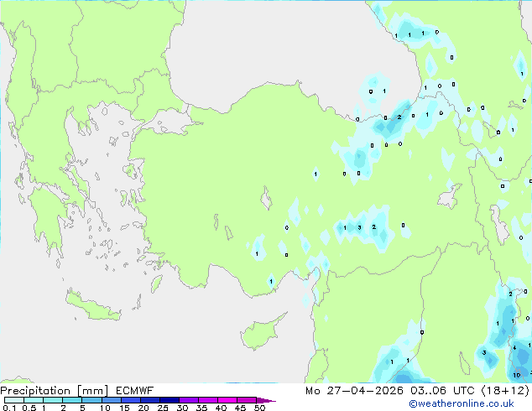Select the '45' legend scale label
Image resolution: width=532 pixels, height=411 pixels.
240,408
